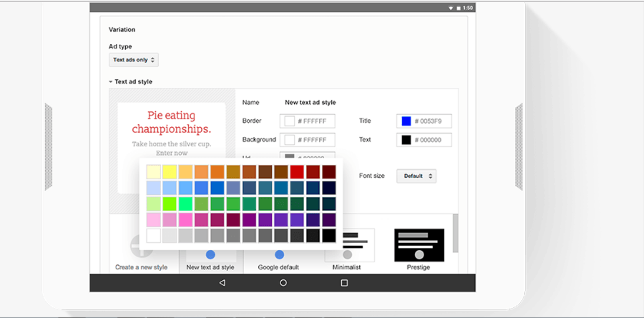The width and height of the screenshot is (644, 318).
Task: Tap the Wi-Fi status icon
Action: [450, 8]
